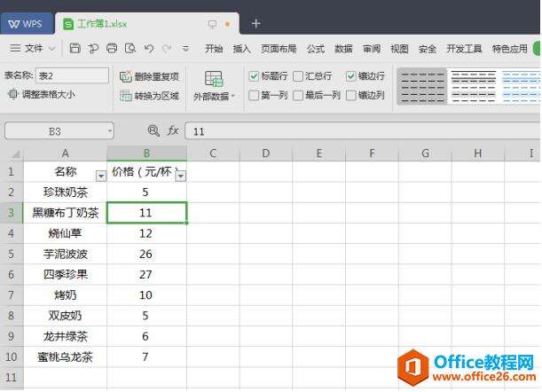Screen dimensions: 542x392
Task: Click the print icon in quick toolbar
Action: click(112, 48)
